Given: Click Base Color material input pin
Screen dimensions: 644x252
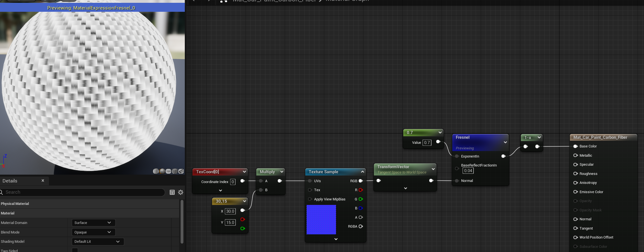Looking at the screenshot, I should tap(576, 146).
